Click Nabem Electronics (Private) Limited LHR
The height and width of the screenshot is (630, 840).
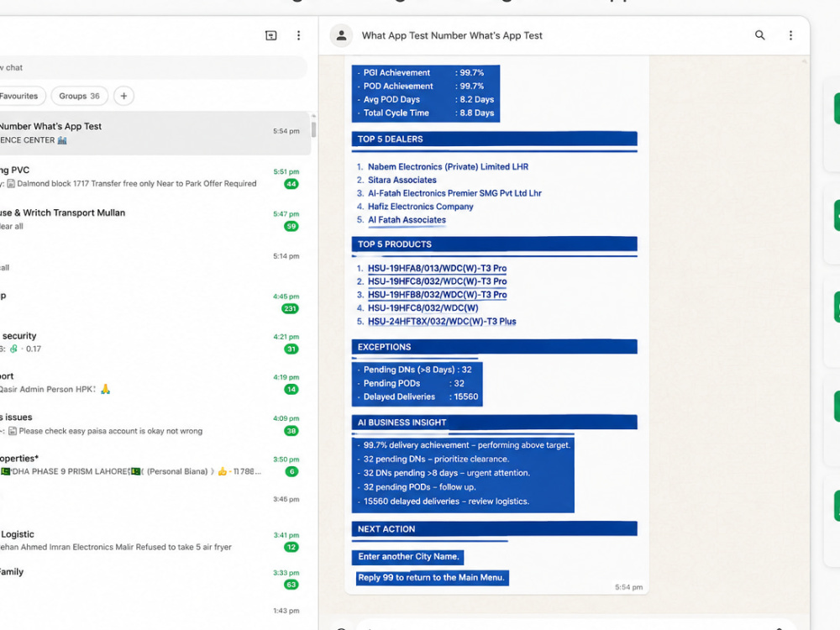coord(448,166)
